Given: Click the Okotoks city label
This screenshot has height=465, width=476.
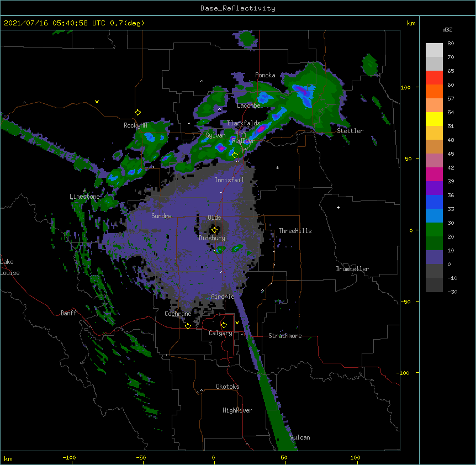Looking at the screenshot, I should (x=228, y=387).
